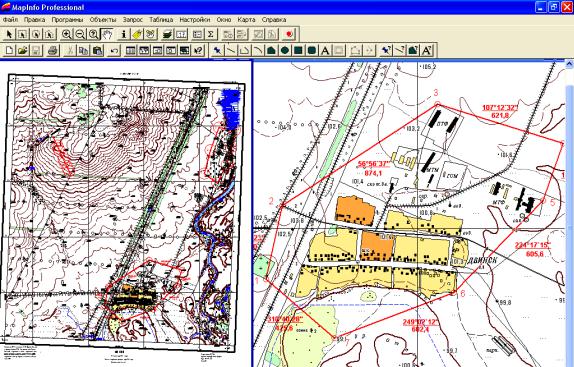Select the arrow Select tool
This screenshot has height=367, width=574.
[9, 34]
